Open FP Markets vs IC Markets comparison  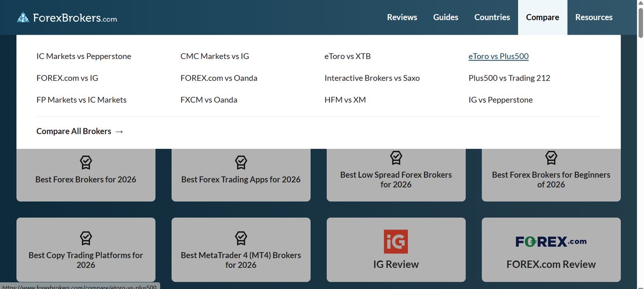[81, 100]
